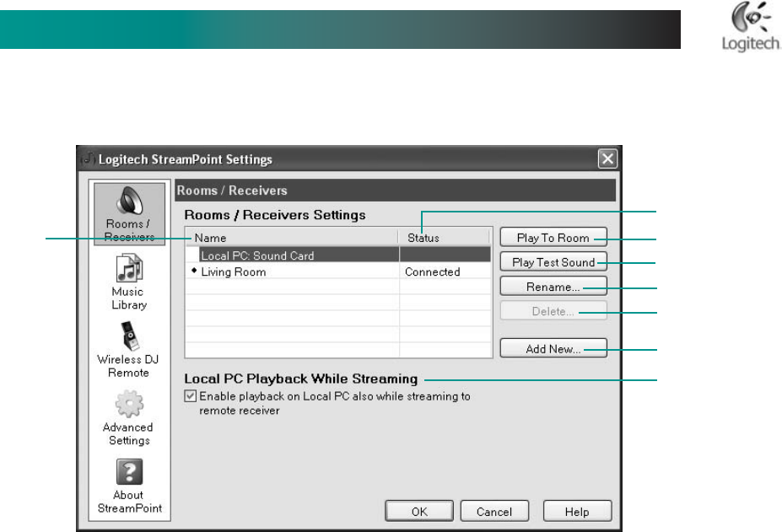The height and width of the screenshot is (532, 782).
Task: Toggle Enable playback on Local PC checkbox
Action: click(190, 396)
